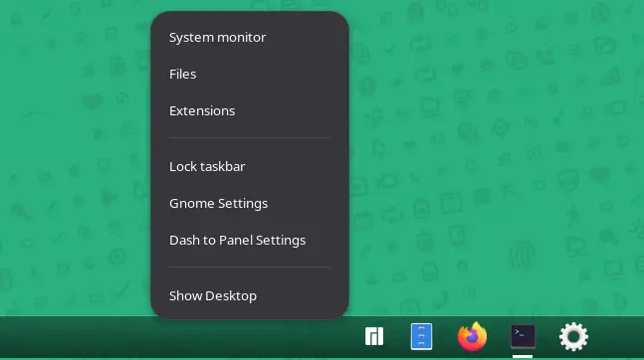Switch to the running Terminal icon
The height and width of the screenshot is (360, 644).
click(523, 336)
